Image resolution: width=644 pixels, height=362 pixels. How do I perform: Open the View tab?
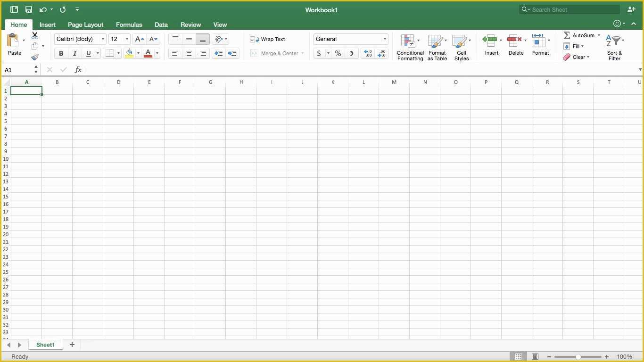tap(220, 25)
